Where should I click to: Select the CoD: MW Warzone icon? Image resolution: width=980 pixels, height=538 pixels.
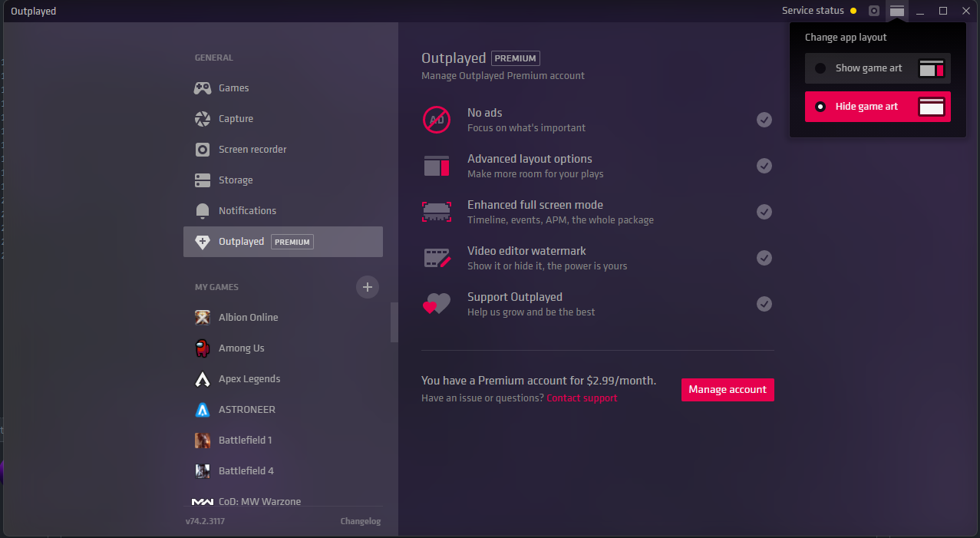point(203,501)
